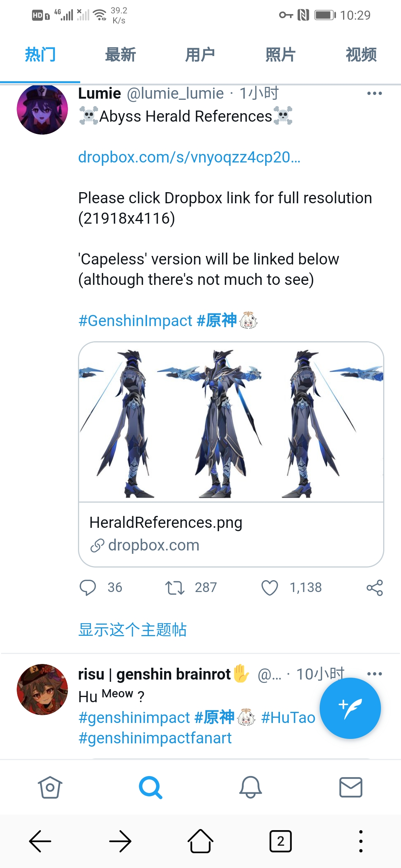Open direct messages envelope icon
This screenshot has height=868, width=401.
pyautogui.click(x=351, y=787)
